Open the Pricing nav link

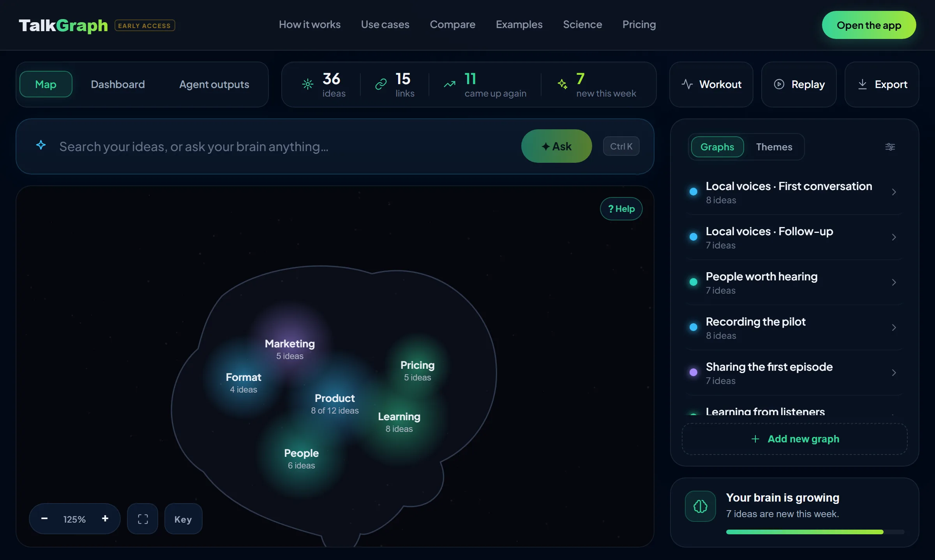pyautogui.click(x=639, y=25)
